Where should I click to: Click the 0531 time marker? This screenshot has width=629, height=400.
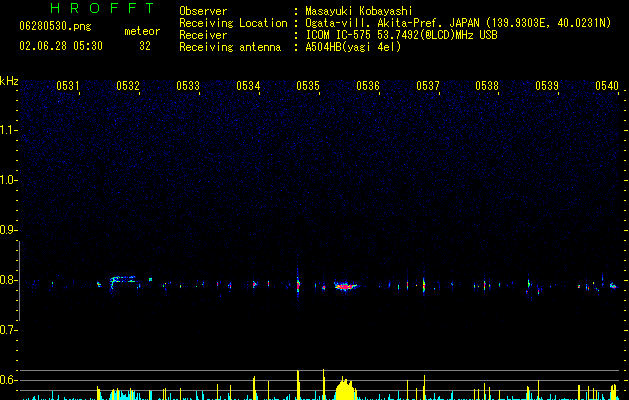pos(67,86)
